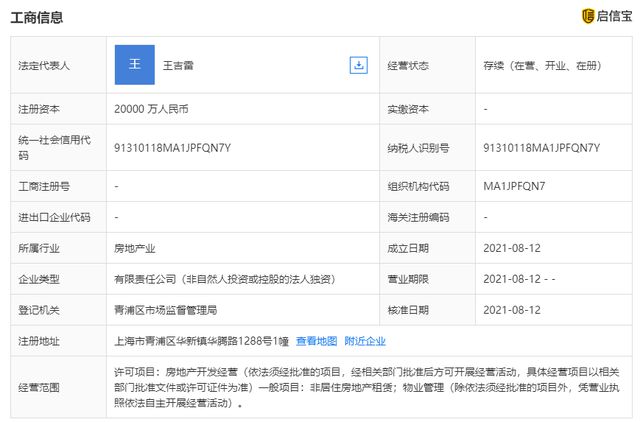Open the 查看地图 link
Screen dimensions: 640x422
coord(316,341)
